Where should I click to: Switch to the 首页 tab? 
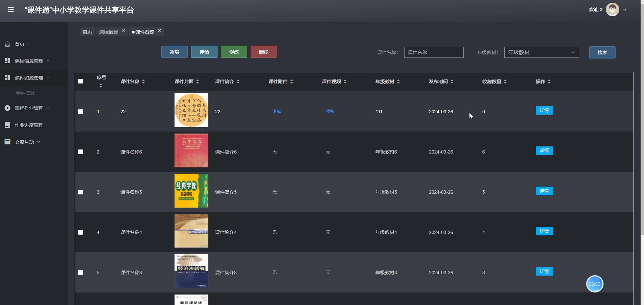87,32
